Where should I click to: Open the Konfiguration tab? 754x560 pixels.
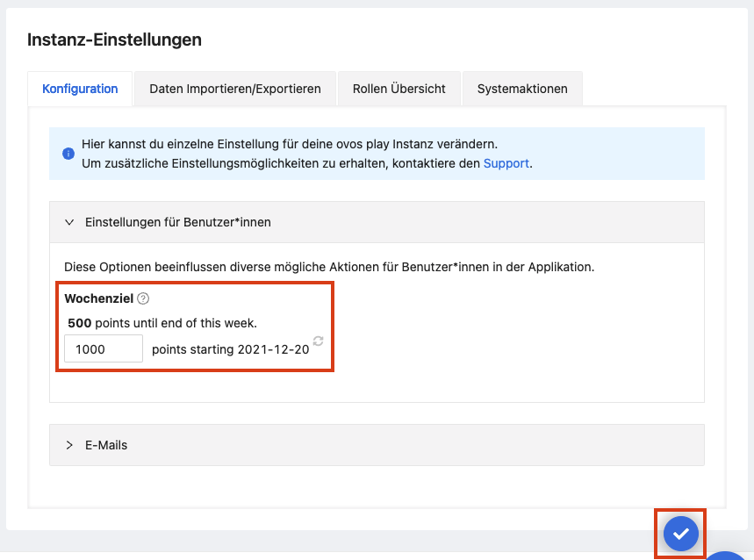(x=80, y=89)
